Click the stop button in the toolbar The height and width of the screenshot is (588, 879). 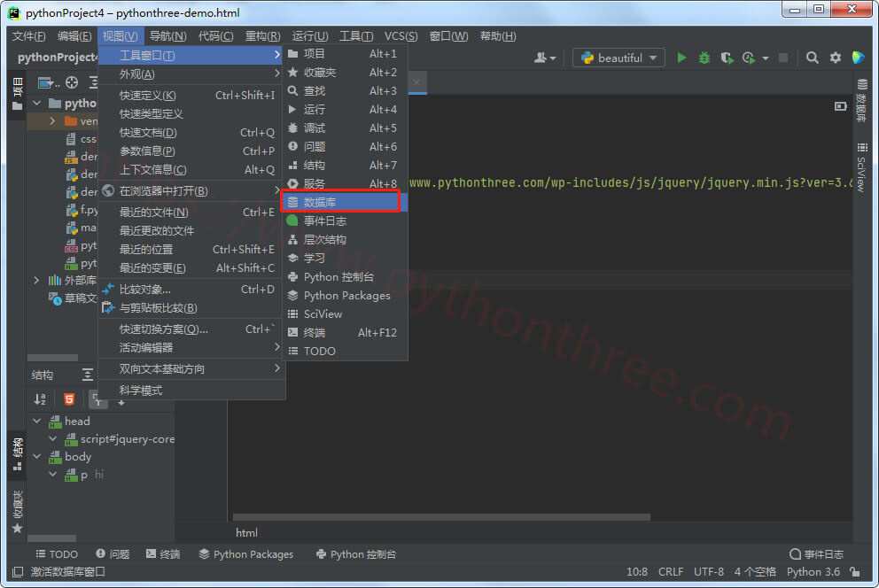[783, 58]
